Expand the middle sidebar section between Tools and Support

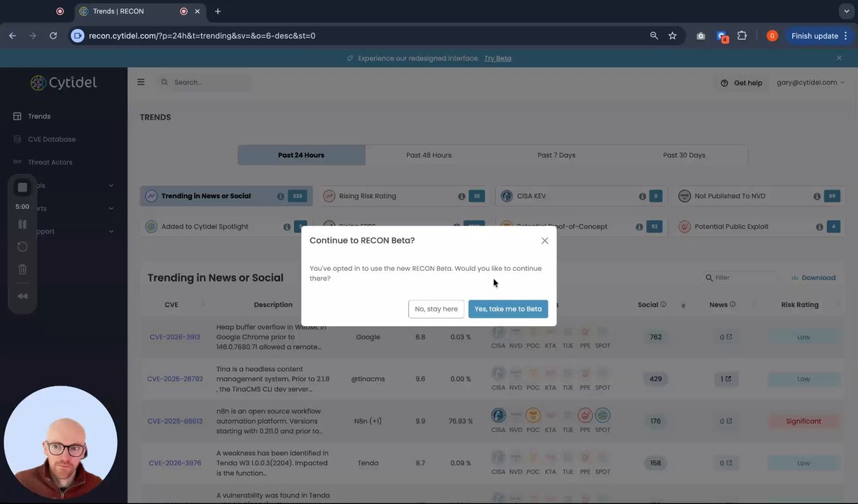[111, 208]
